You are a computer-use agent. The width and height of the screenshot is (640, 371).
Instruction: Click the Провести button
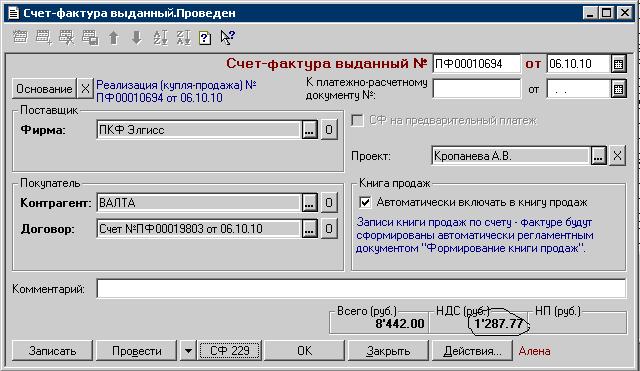click(x=137, y=351)
